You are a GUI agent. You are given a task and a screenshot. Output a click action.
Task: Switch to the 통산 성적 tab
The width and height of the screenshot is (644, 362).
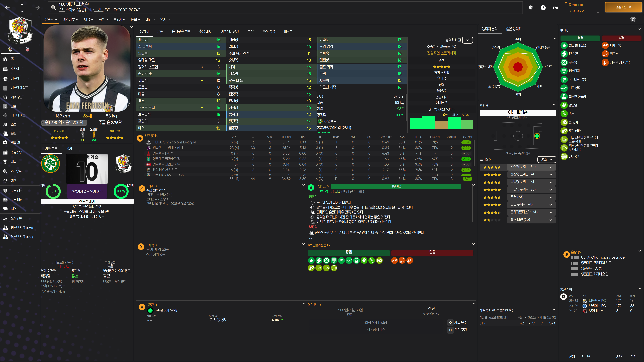[x=269, y=31]
